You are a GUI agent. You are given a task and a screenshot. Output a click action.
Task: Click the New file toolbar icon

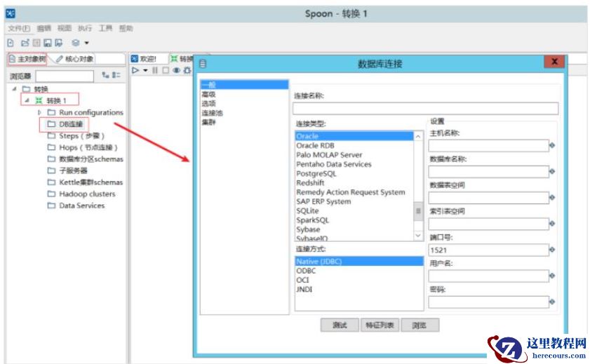[x=11, y=43]
